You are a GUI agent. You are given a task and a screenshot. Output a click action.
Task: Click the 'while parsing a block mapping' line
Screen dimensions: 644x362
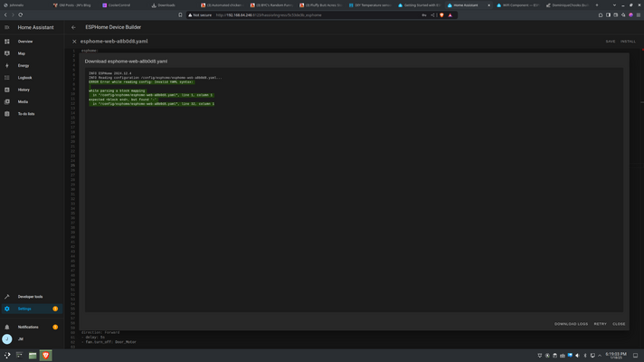coord(117,90)
